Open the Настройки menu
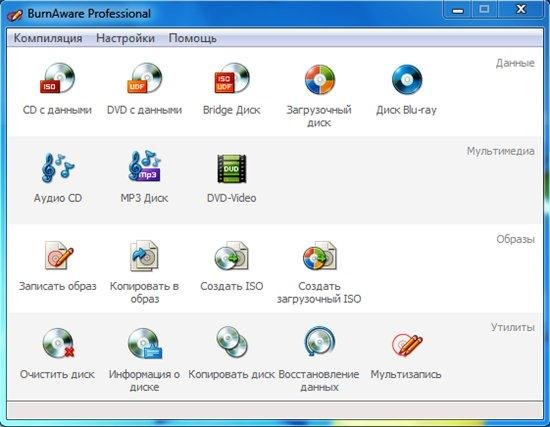This screenshot has width=550, height=427. (125, 38)
